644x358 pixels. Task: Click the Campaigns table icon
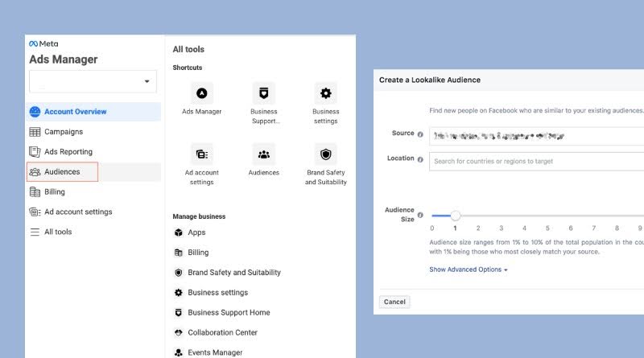click(x=35, y=132)
